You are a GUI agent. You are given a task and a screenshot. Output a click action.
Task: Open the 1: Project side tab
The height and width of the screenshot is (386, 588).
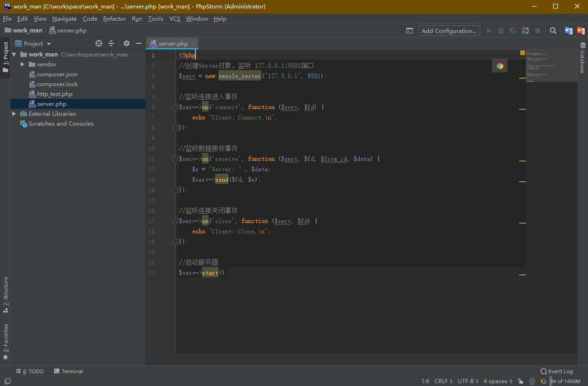[x=5, y=57]
